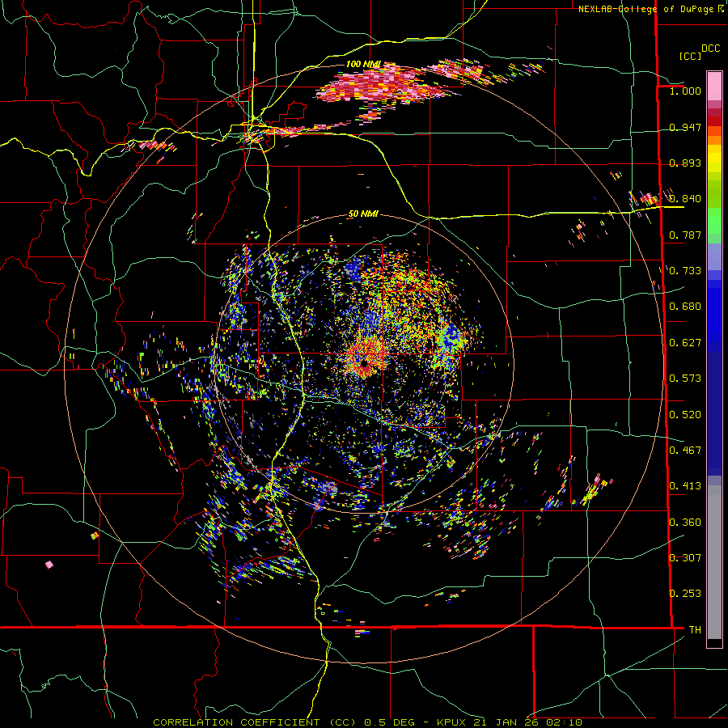This screenshot has height=728, width=728.
Task: Click the 0.253 legend value
Action: [685, 594]
